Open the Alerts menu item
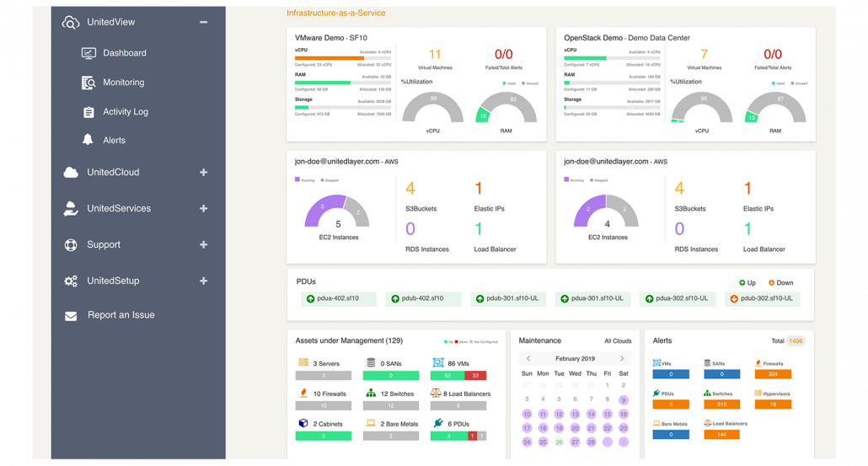 [114, 141]
